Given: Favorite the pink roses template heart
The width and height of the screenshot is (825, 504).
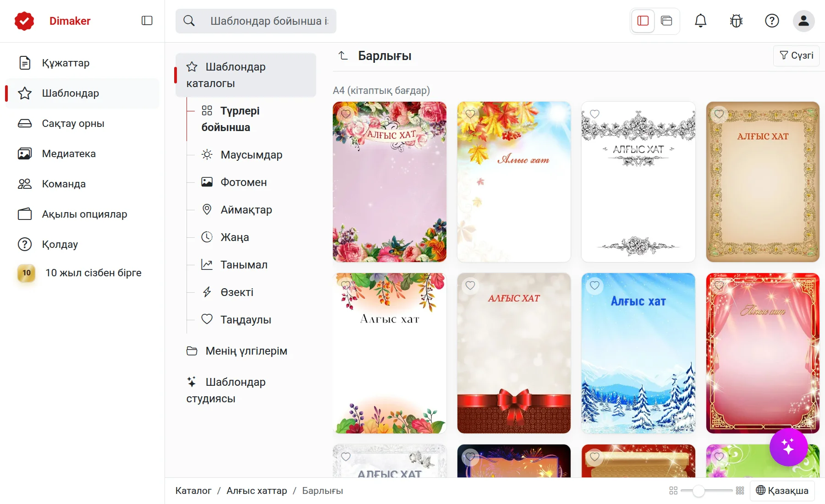Looking at the screenshot, I should (x=346, y=114).
